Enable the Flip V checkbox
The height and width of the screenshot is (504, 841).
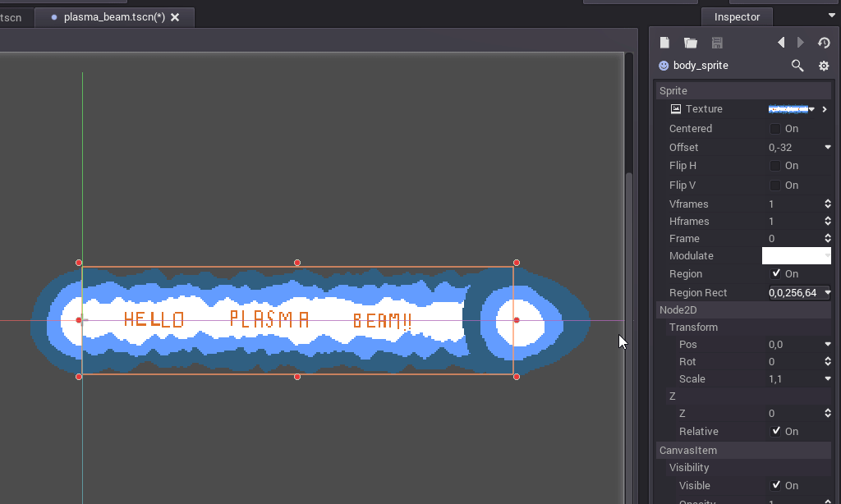775,186
